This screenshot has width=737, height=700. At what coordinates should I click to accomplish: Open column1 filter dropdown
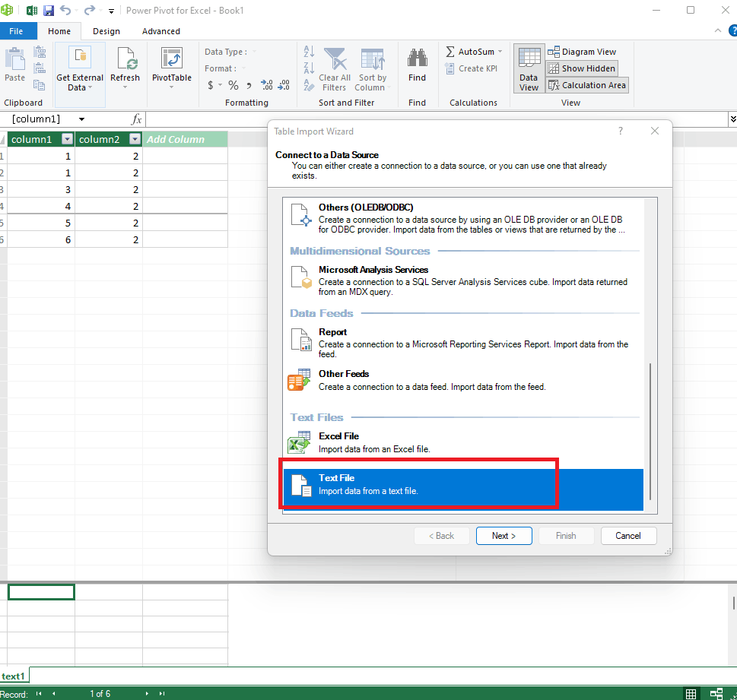(x=68, y=139)
